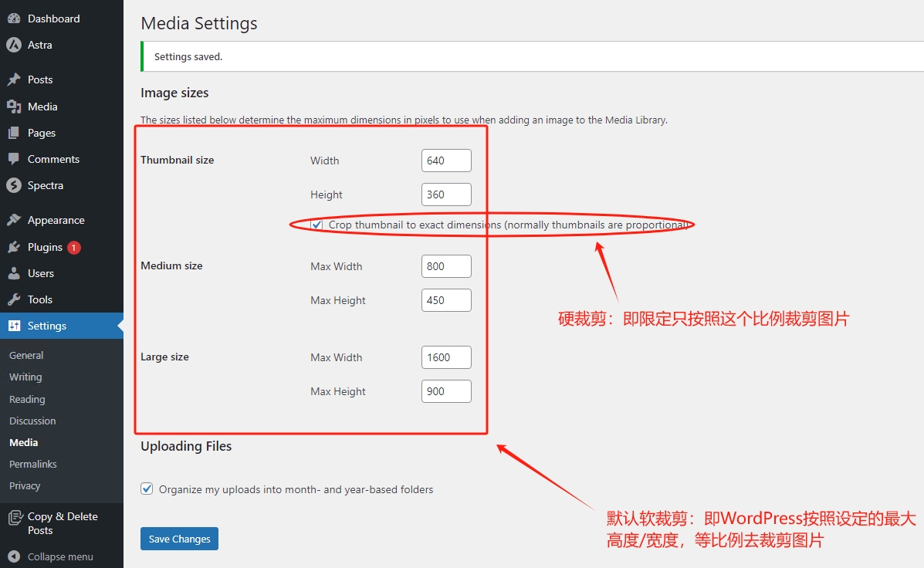
Task: Click the Save Changes button
Action: (179, 539)
